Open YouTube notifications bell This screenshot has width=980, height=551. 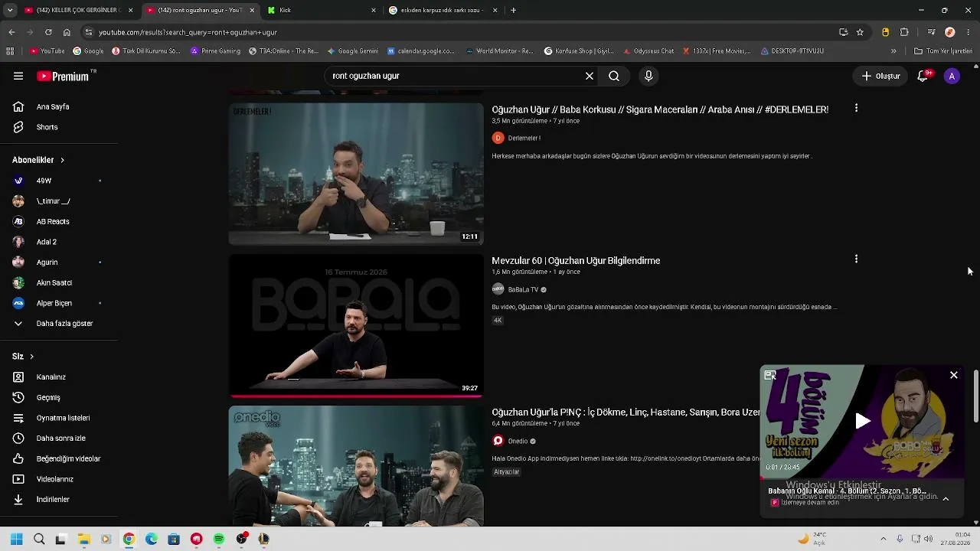pyautogui.click(x=923, y=76)
